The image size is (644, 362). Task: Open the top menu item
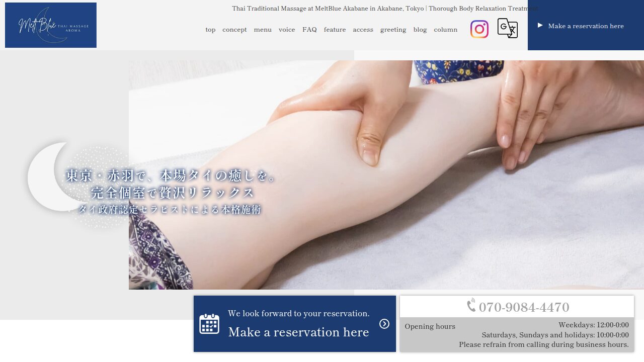(x=210, y=30)
